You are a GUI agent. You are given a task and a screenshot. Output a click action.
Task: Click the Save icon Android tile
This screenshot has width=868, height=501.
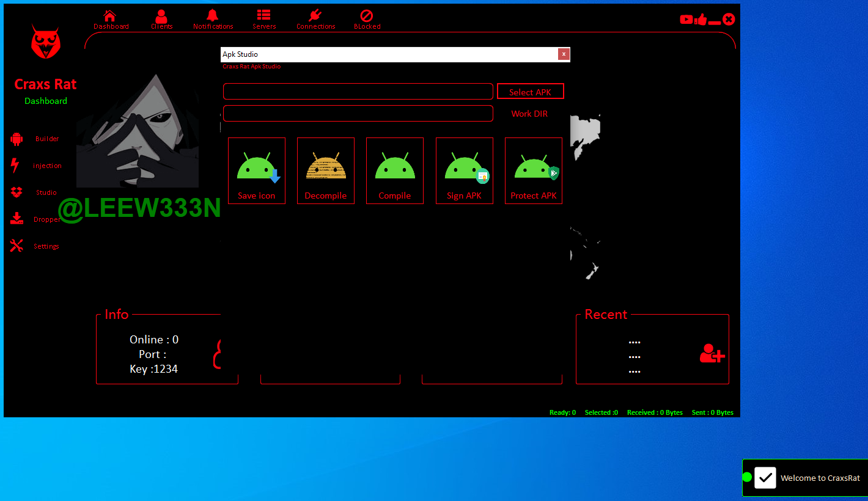pyautogui.click(x=257, y=170)
